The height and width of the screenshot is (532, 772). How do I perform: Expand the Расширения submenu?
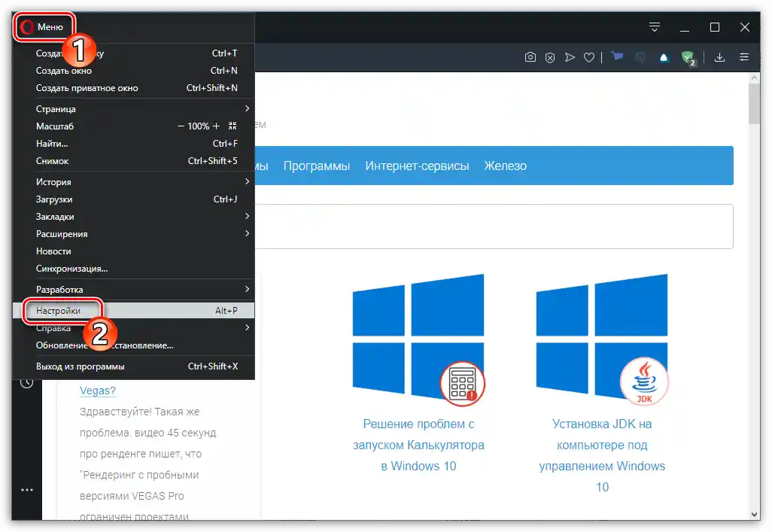[x=133, y=233]
